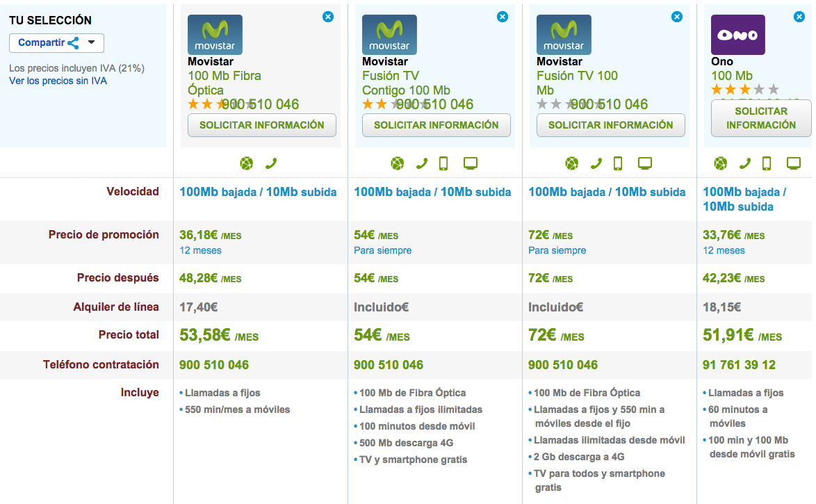
Task: Click TV screen icon under Fusión TV 100 Mb
Action: (x=645, y=163)
